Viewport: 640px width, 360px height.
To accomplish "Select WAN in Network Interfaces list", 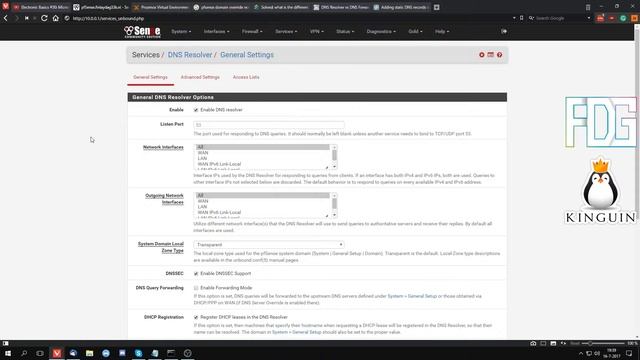I will point(203,153).
